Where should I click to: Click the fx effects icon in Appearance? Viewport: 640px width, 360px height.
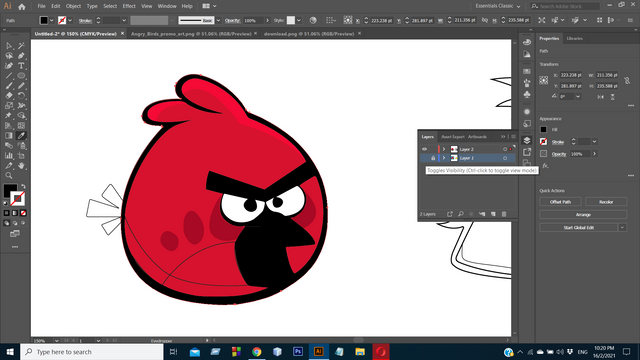click(545, 166)
